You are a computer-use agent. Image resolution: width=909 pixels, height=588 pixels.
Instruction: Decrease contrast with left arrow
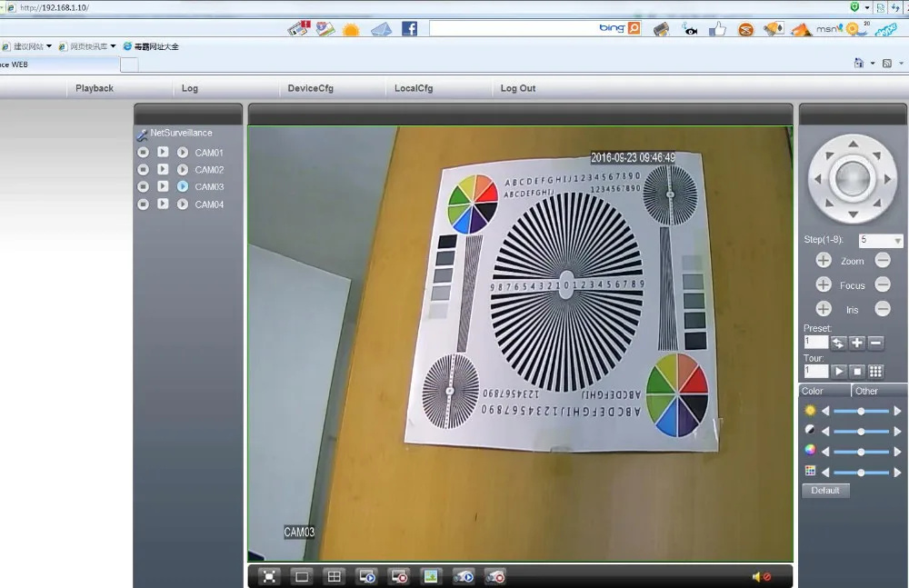pyautogui.click(x=825, y=432)
